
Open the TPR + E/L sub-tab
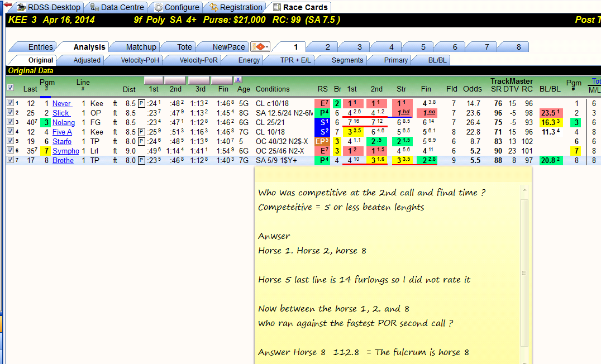pyautogui.click(x=295, y=60)
